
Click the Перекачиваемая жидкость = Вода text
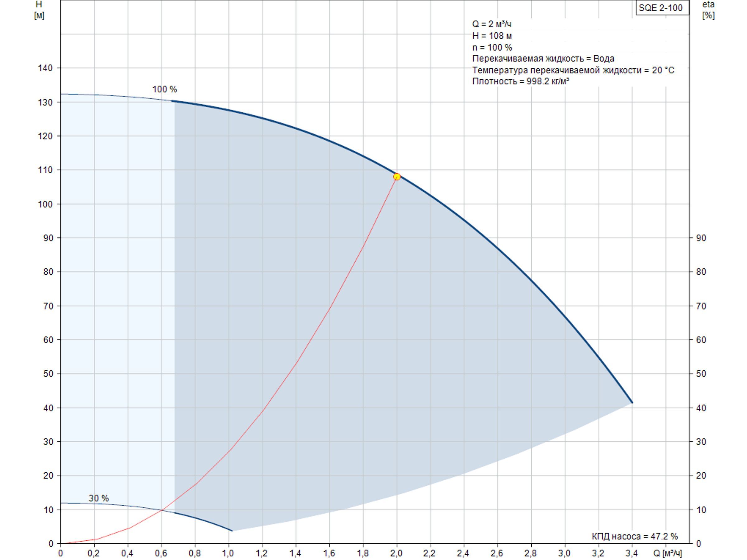(x=543, y=58)
